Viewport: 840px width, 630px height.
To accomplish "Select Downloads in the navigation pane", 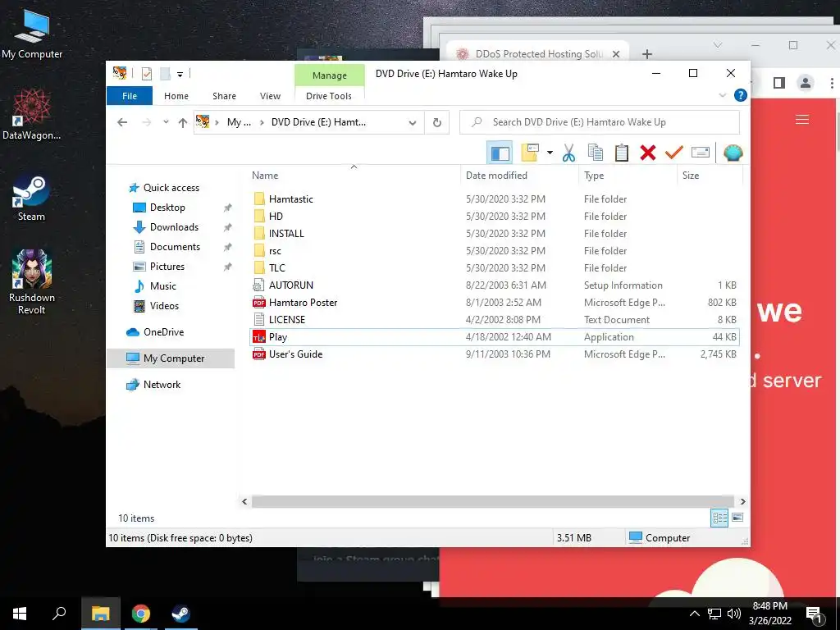I will (174, 227).
